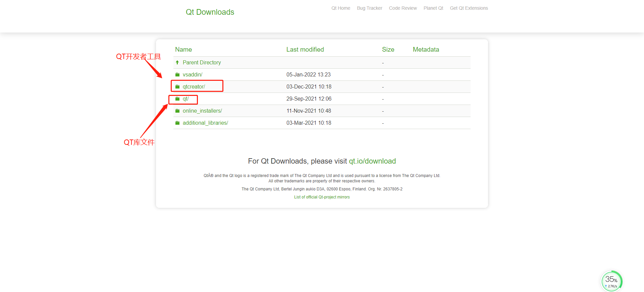Open Code Review navigation link
Screen dimensions: 644x292
403,8
